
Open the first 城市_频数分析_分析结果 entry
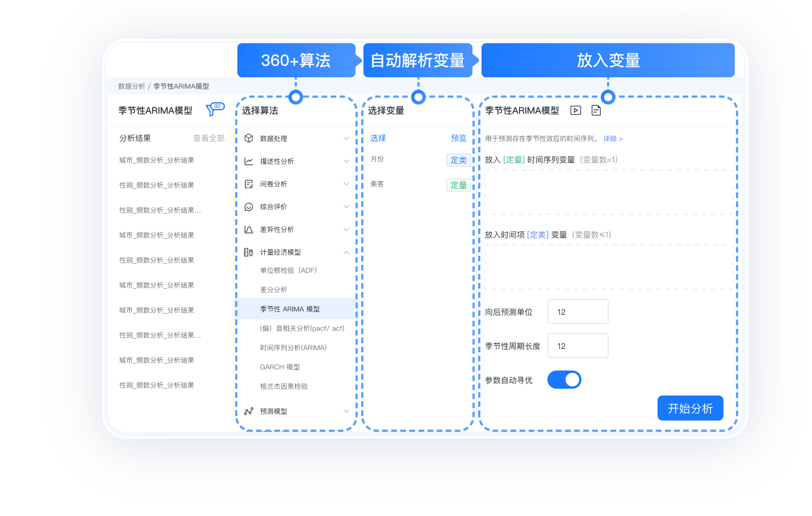click(x=157, y=160)
